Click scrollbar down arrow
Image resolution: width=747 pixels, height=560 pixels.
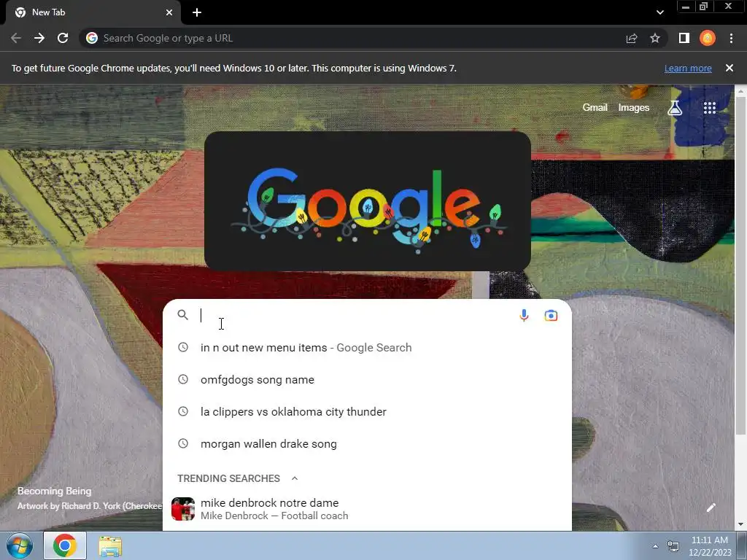click(740, 525)
